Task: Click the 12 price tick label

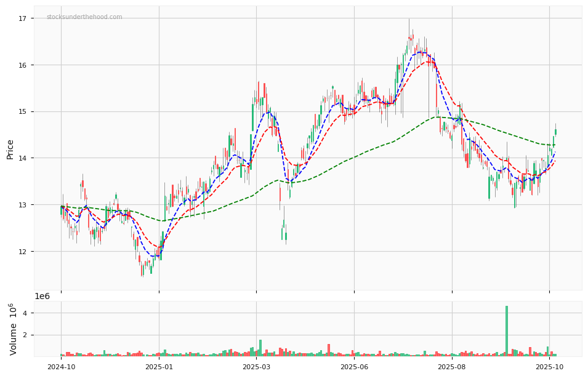Action: pyautogui.click(x=22, y=251)
